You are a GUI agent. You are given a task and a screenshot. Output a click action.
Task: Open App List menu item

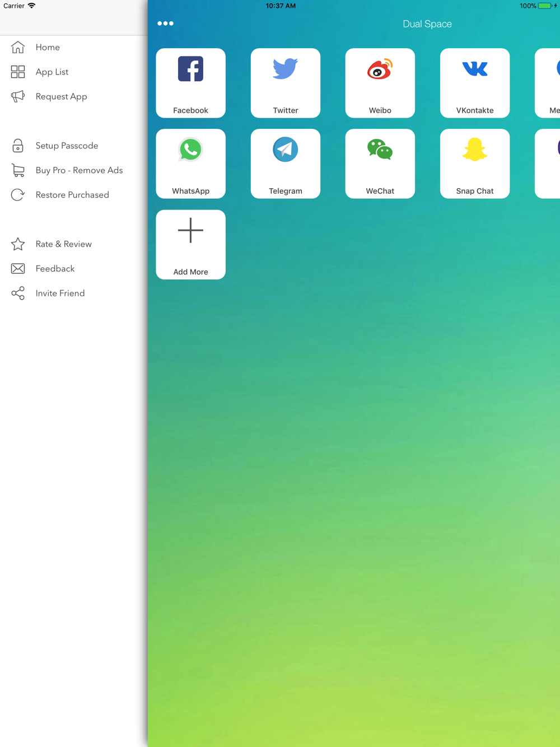click(52, 72)
